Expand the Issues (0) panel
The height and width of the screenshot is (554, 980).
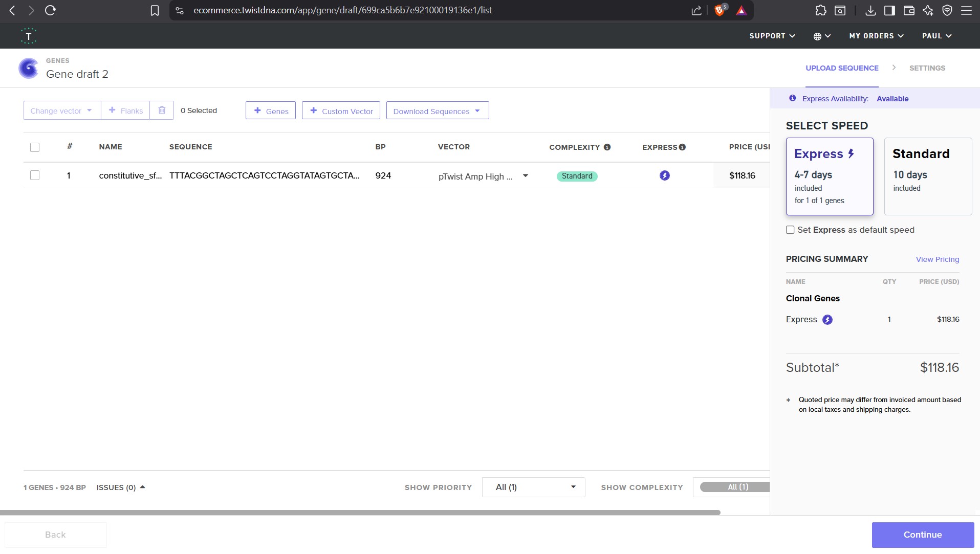[121, 487]
